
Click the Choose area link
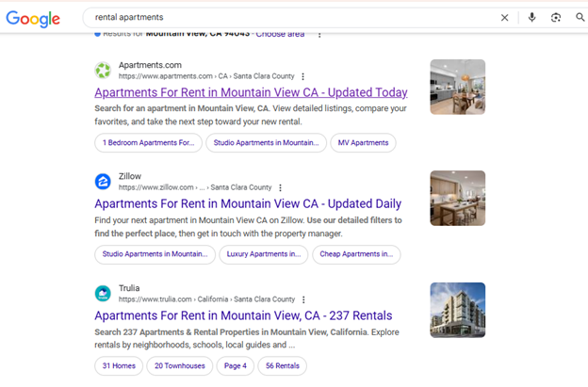pyautogui.click(x=280, y=34)
